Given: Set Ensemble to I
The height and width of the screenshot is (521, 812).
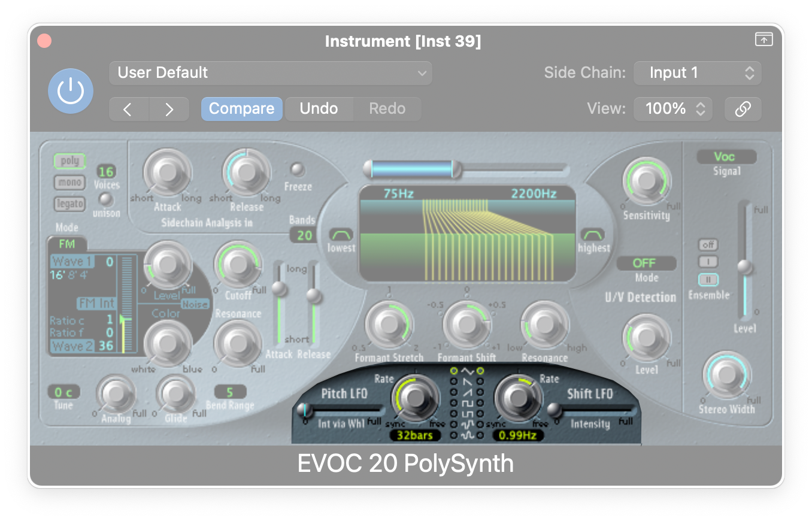Looking at the screenshot, I should pyautogui.click(x=708, y=262).
